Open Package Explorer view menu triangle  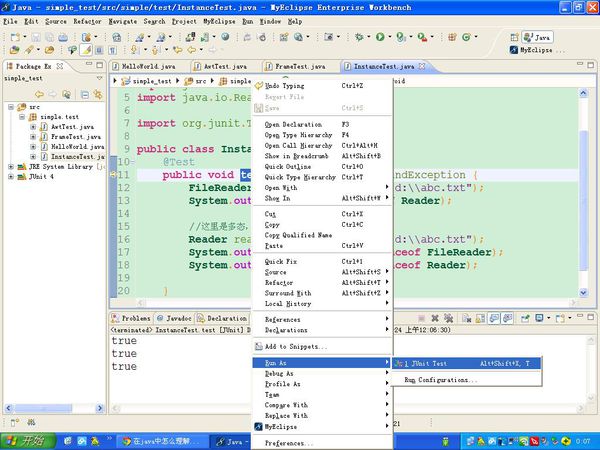click(99, 78)
